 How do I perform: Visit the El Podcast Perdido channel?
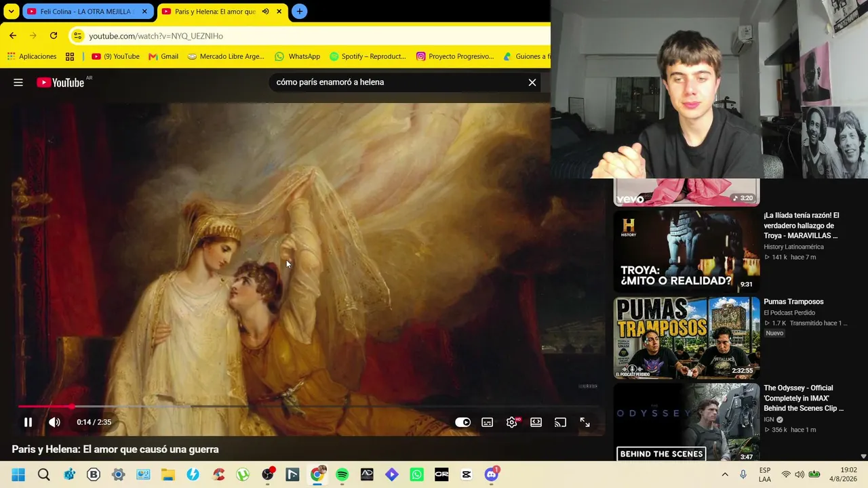pos(789,312)
